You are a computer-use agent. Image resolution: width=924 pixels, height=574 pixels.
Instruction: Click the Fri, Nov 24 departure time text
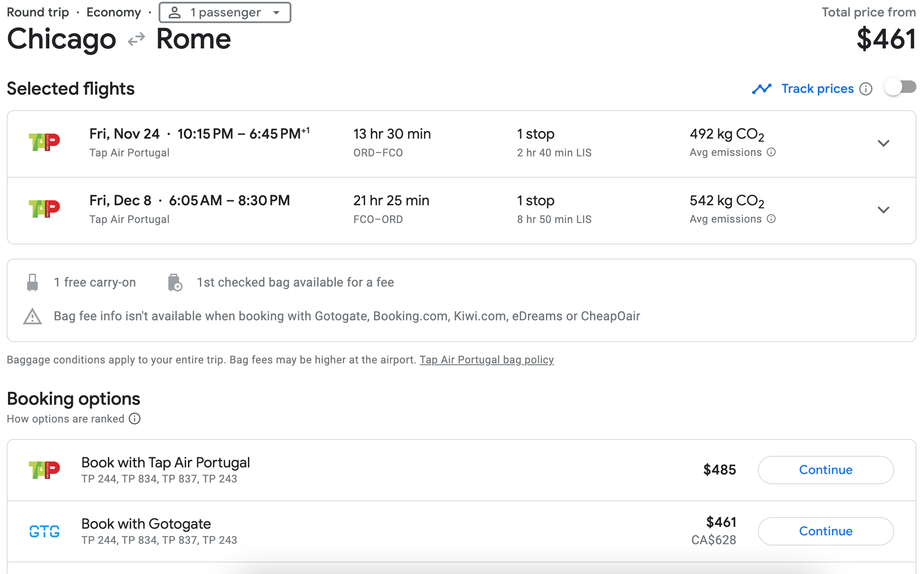click(199, 134)
